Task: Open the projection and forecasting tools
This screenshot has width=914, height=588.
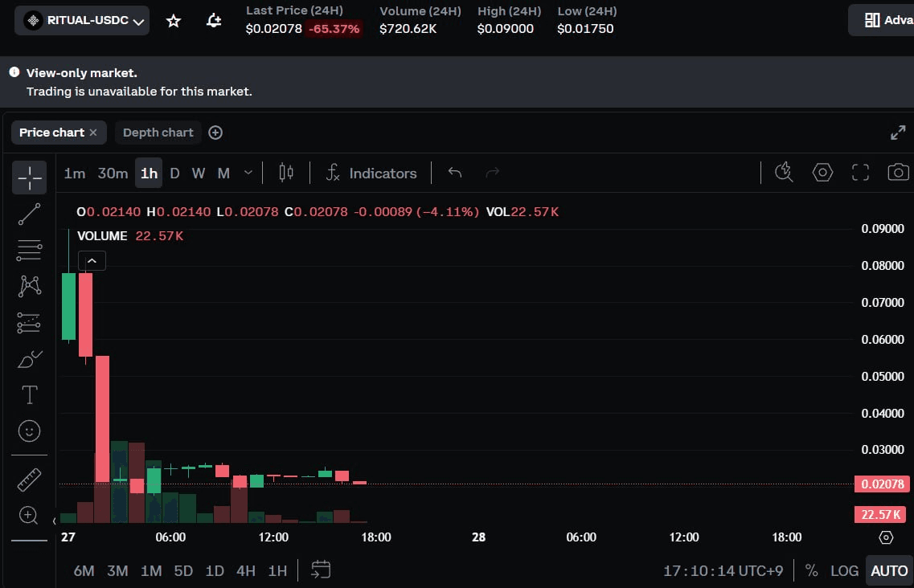Action: pyautogui.click(x=29, y=322)
